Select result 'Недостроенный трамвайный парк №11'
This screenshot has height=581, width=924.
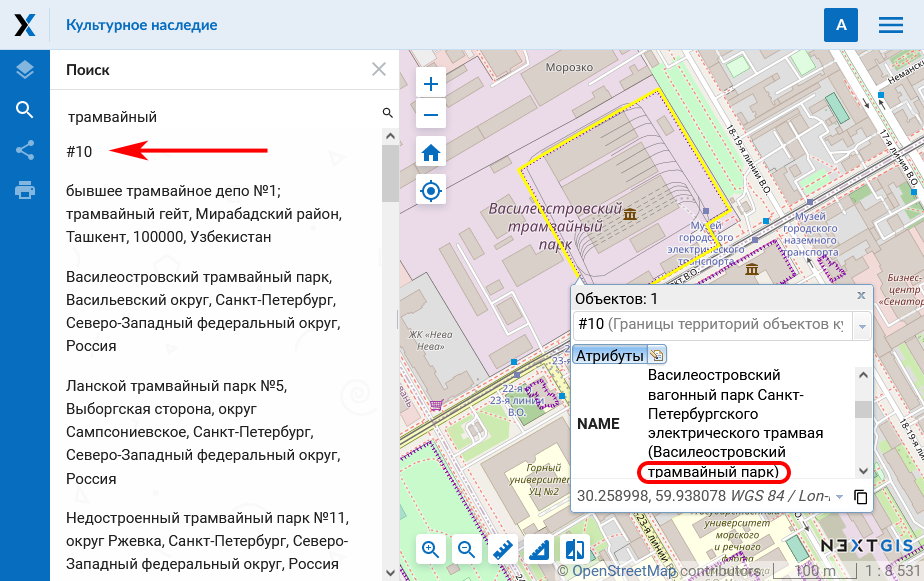coord(207,541)
